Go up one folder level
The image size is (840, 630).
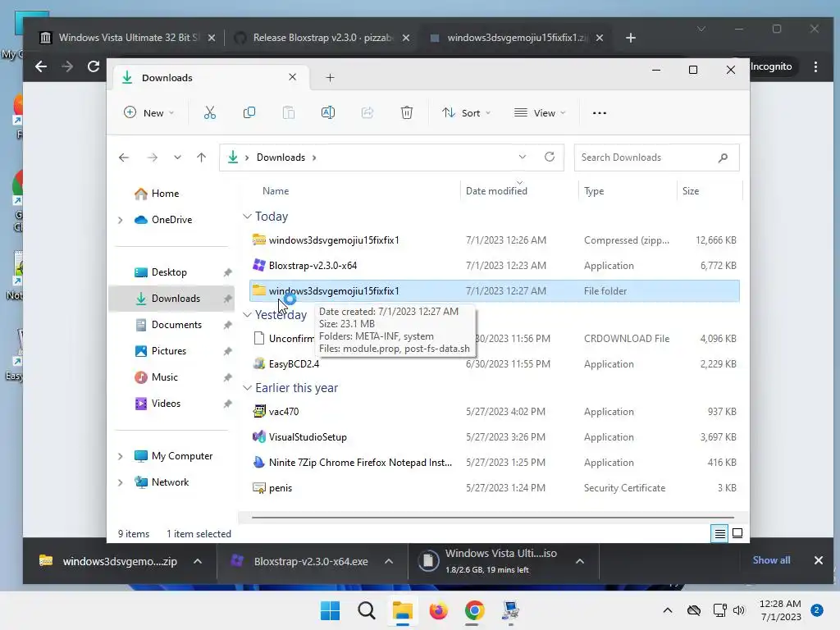(x=202, y=157)
